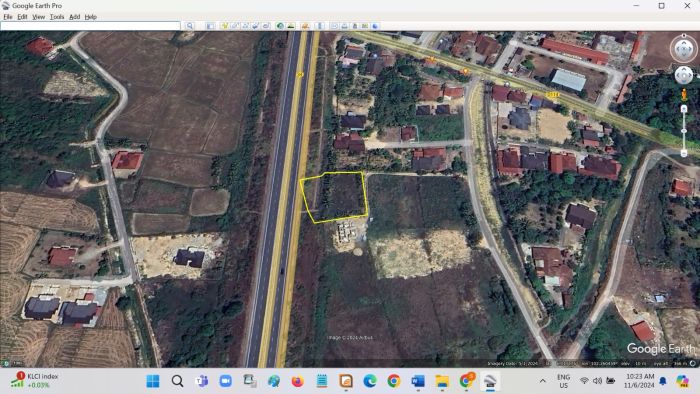Image resolution: width=700 pixels, height=394 pixels.
Task: Click the search magnifier button beside search box
Action: pos(189,26)
